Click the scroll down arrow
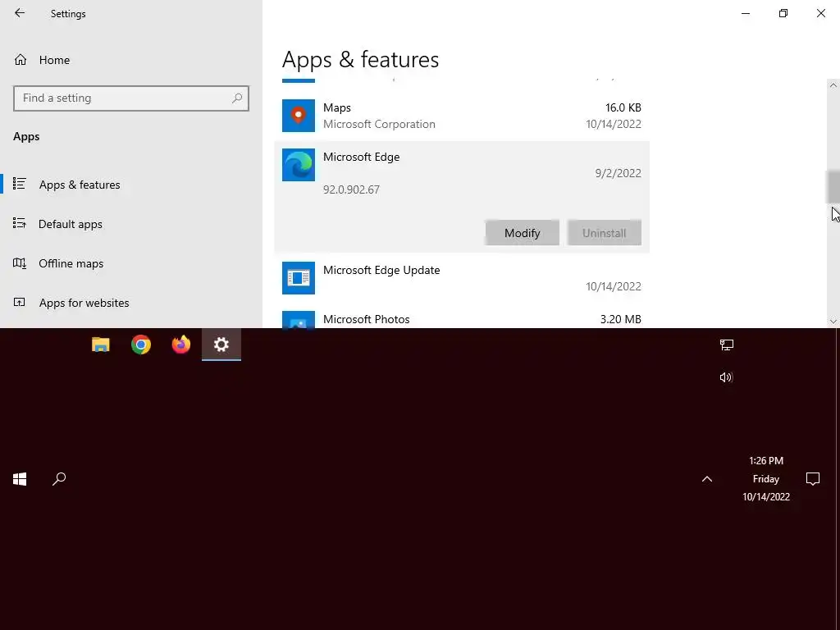Image resolution: width=840 pixels, height=630 pixels. coord(833,322)
